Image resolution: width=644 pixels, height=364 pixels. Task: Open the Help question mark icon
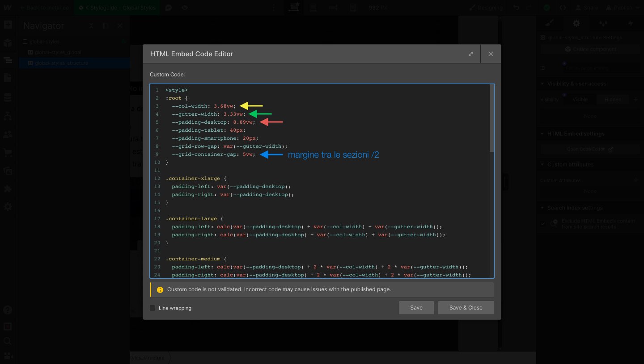pyautogui.click(x=8, y=310)
